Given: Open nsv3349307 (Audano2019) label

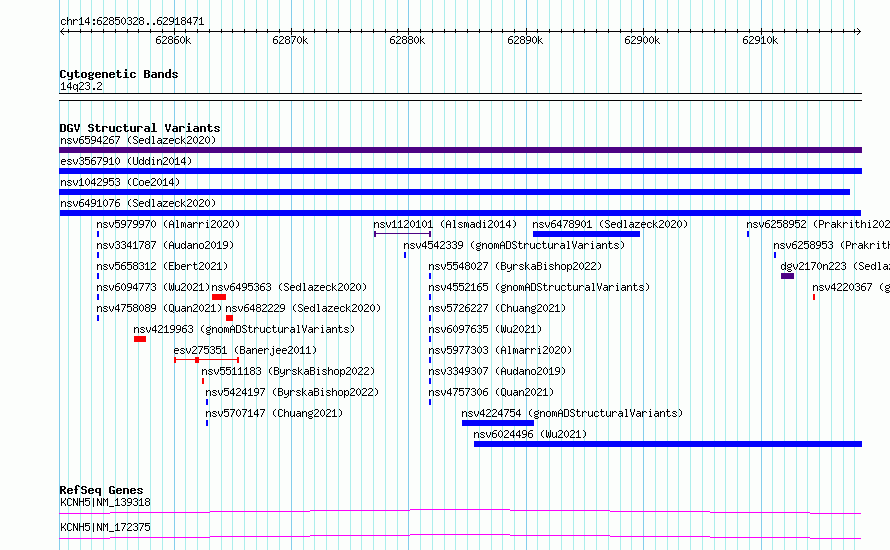Looking at the screenshot, I should click(x=497, y=371).
